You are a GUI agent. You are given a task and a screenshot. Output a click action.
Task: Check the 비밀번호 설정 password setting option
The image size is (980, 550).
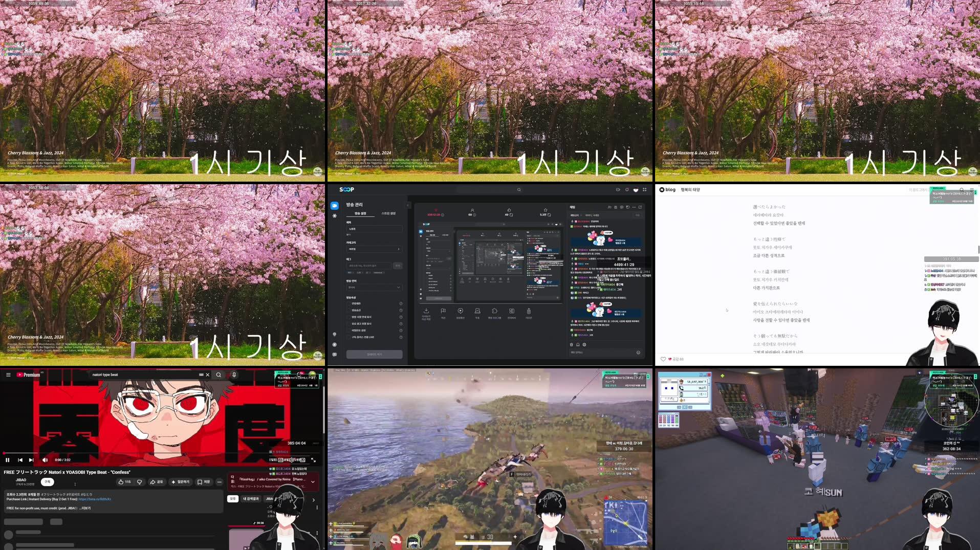pos(349,330)
